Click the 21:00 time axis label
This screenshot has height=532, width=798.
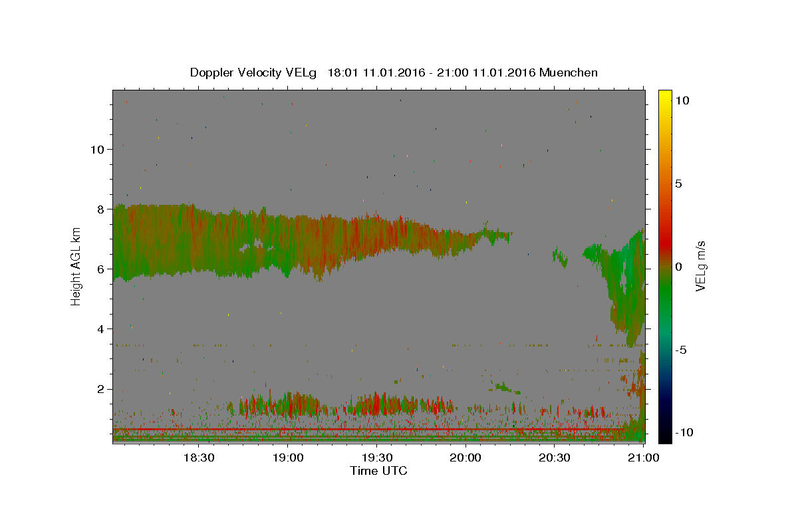tap(644, 458)
